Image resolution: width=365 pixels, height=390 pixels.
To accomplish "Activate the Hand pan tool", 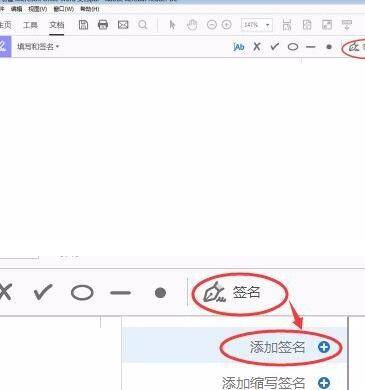I will pos(192,25).
